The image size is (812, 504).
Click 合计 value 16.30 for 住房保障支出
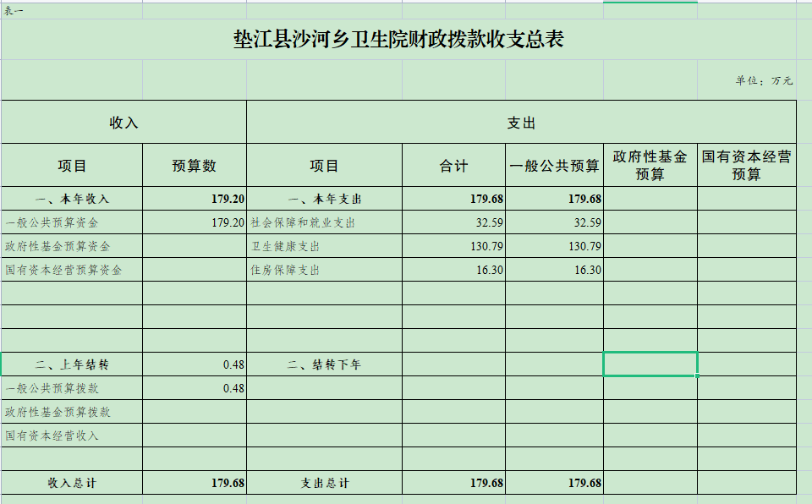[453, 270]
